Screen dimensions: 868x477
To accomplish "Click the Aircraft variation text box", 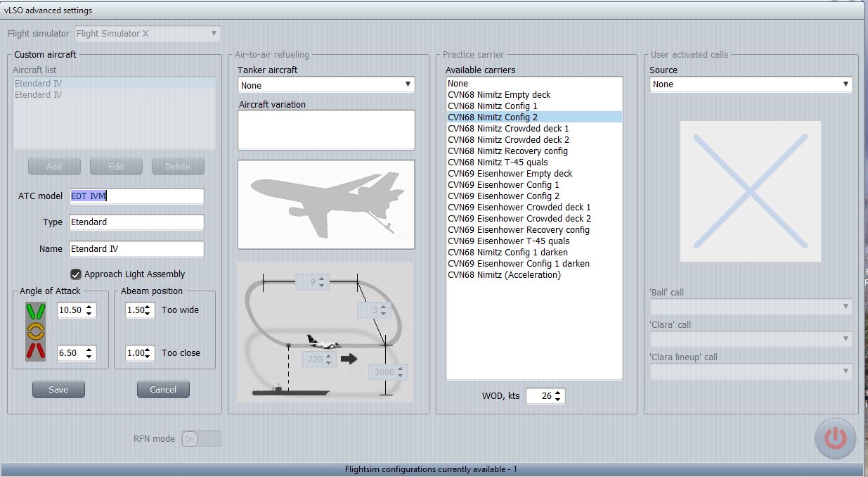I will click(x=326, y=130).
